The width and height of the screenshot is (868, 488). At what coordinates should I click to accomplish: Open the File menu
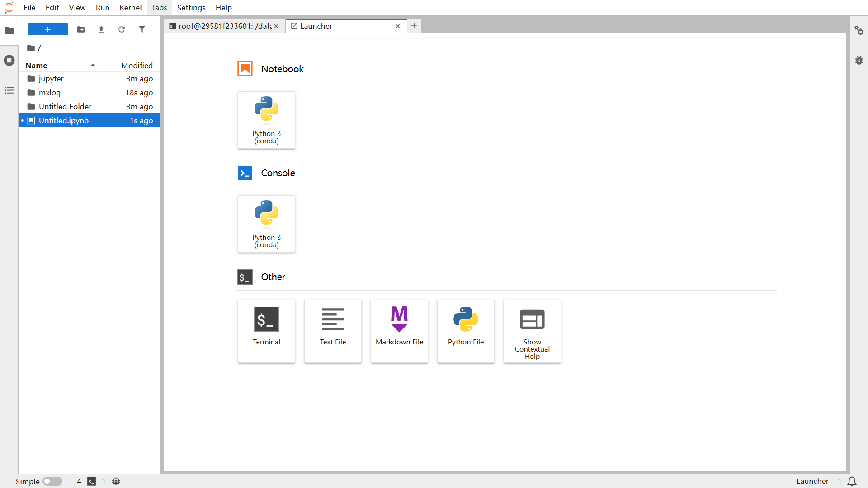point(29,8)
